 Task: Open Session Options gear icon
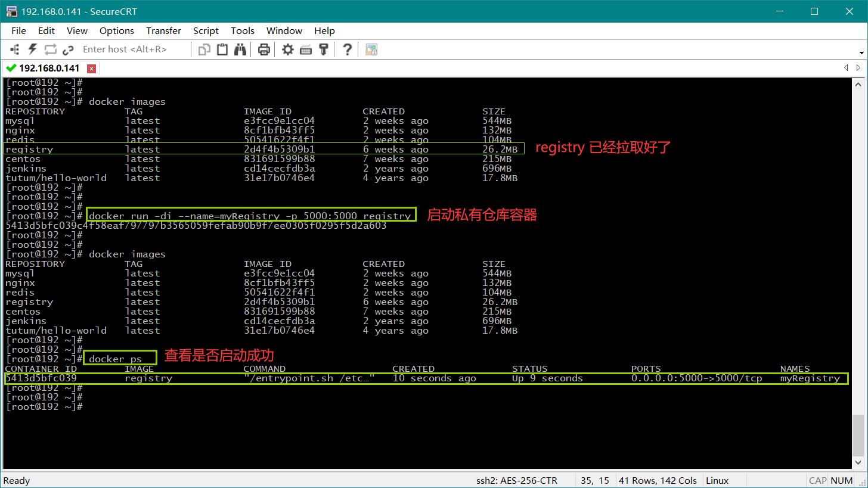click(288, 49)
